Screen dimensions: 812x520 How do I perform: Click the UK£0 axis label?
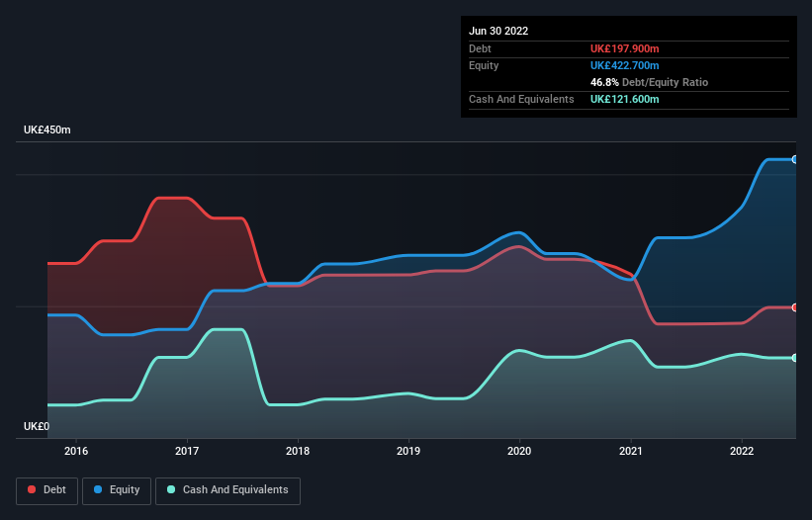point(37,426)
